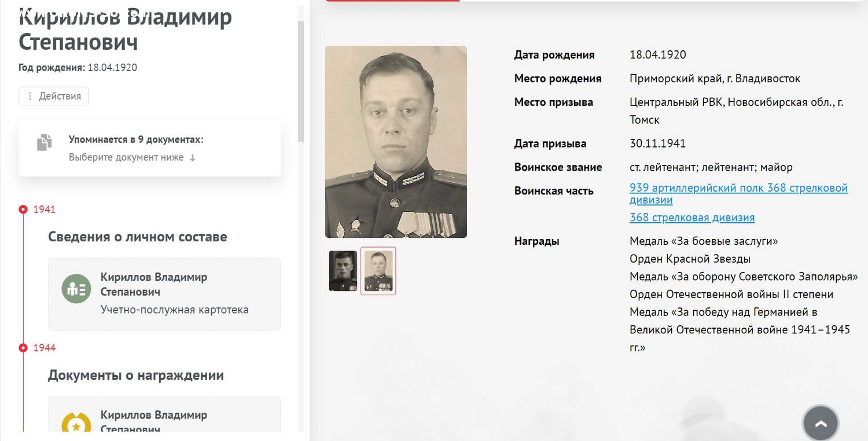Click the left panel vertical scrollbar

[301, 81]
